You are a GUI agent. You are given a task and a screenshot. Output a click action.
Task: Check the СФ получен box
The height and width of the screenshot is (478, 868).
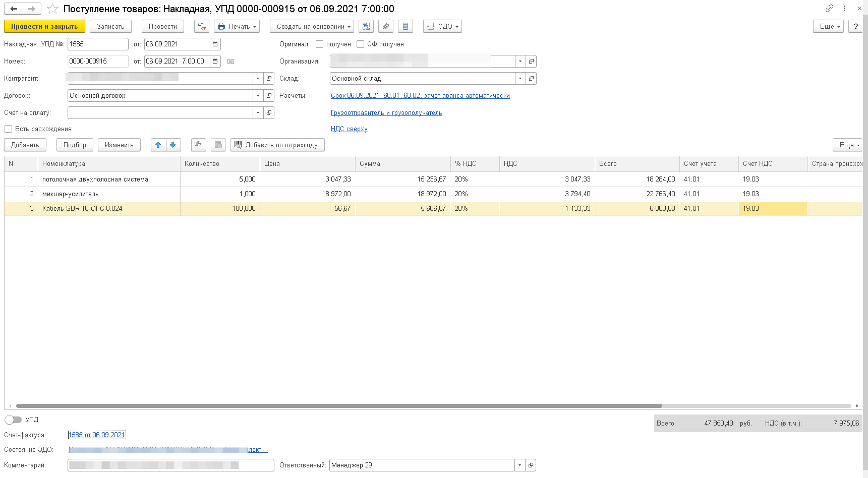[360, 44]
